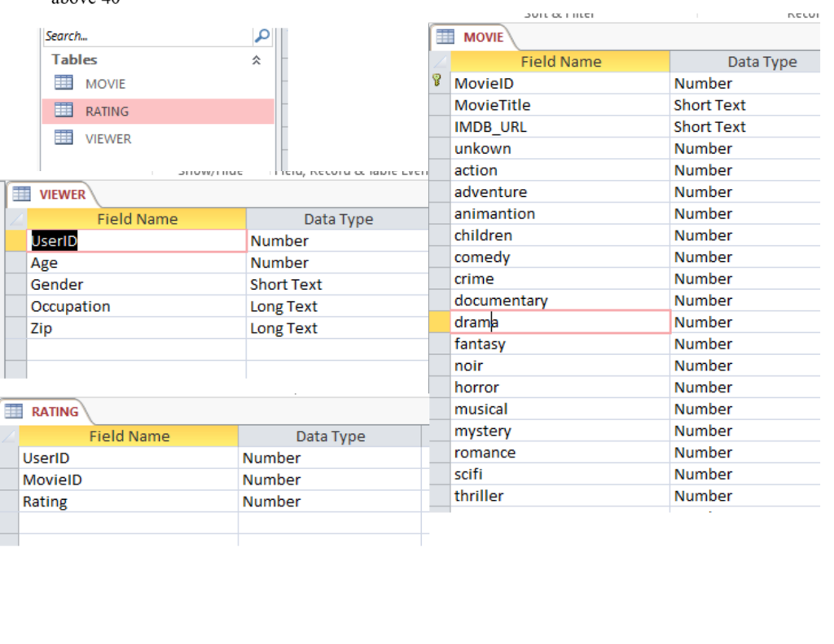Click the datasheet icon on the MOVIE tab
Viewport: 834px width, 644px height.
pyautogui.click(x=446, y=37)
